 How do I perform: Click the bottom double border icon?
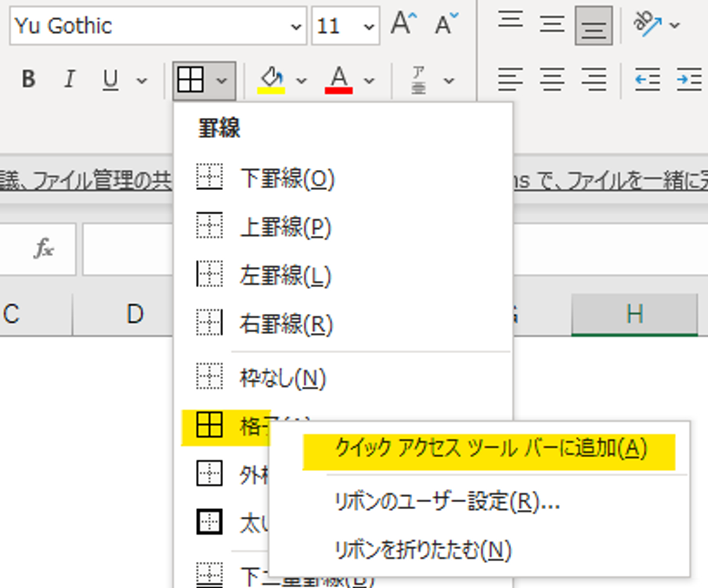(209, 574)
